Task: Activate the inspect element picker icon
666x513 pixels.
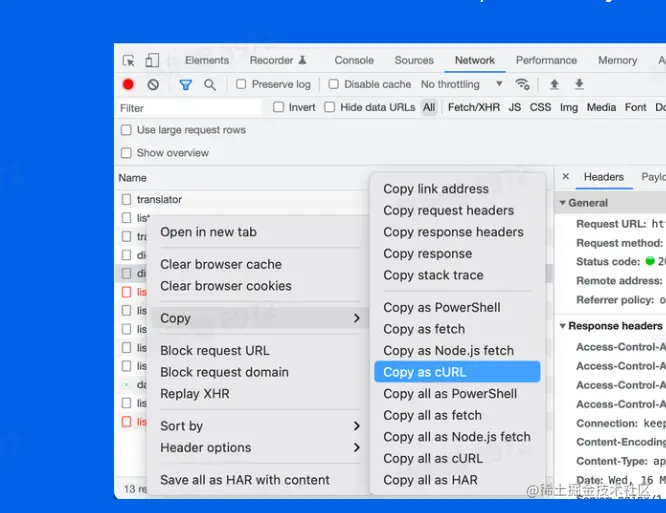Action: (129, 61)
